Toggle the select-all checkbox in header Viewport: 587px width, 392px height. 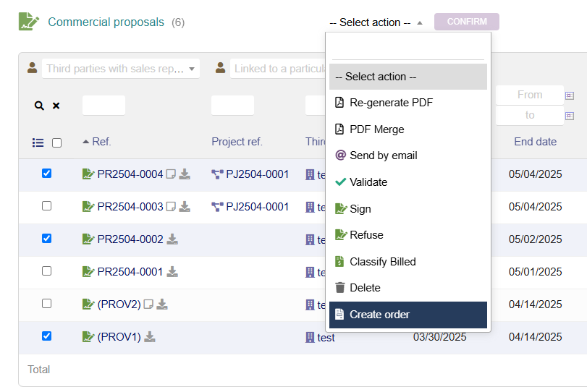pyautogui.click(x=57, y=142)
